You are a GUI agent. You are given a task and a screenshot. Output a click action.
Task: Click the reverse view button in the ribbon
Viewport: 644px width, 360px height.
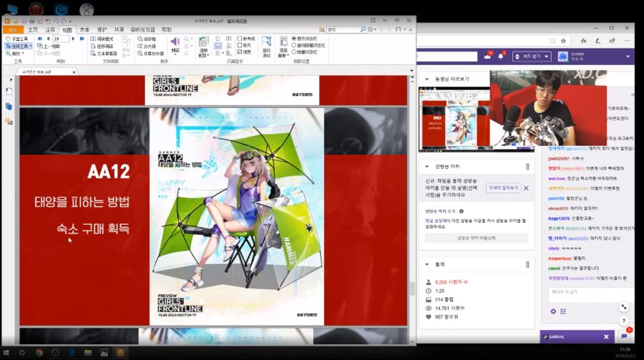[102, 46]
